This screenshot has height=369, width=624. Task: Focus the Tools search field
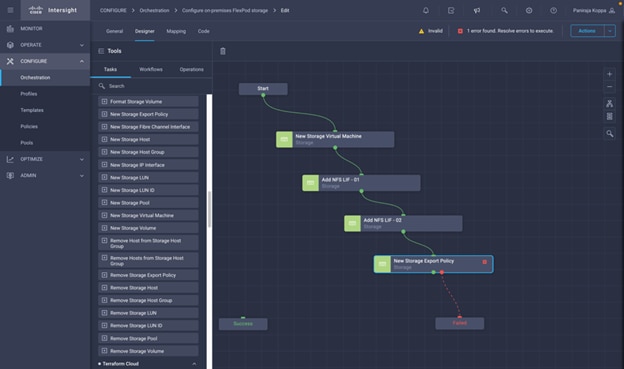151,86
